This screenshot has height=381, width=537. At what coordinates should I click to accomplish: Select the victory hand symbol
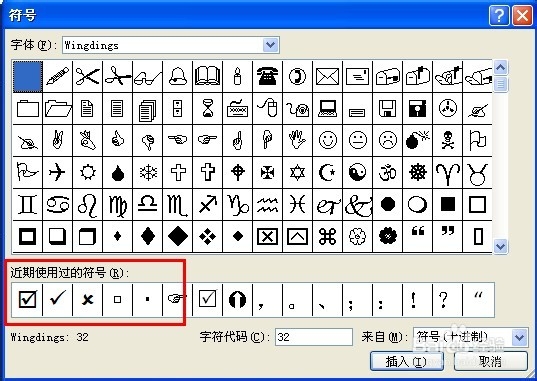coord(58,140)
